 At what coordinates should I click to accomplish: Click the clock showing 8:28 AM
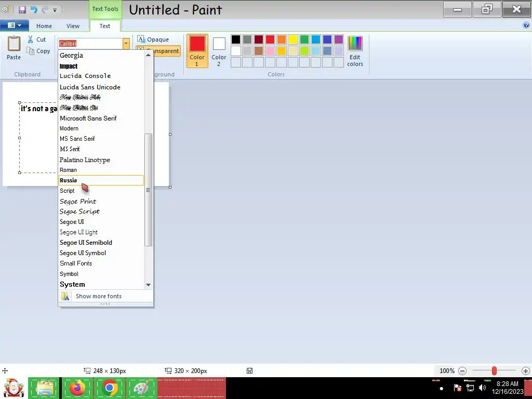point(507,384)
